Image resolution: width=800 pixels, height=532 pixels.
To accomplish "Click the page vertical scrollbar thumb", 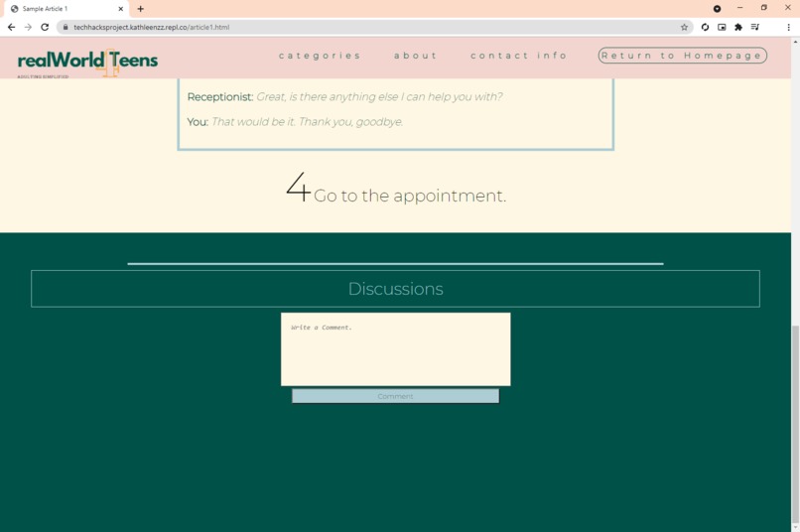I will (795, 424).
